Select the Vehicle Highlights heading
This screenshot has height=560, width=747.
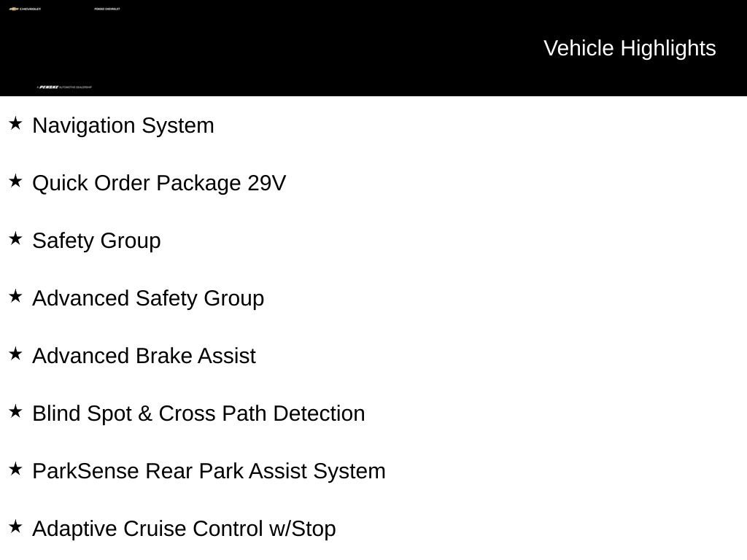(630, 49)
